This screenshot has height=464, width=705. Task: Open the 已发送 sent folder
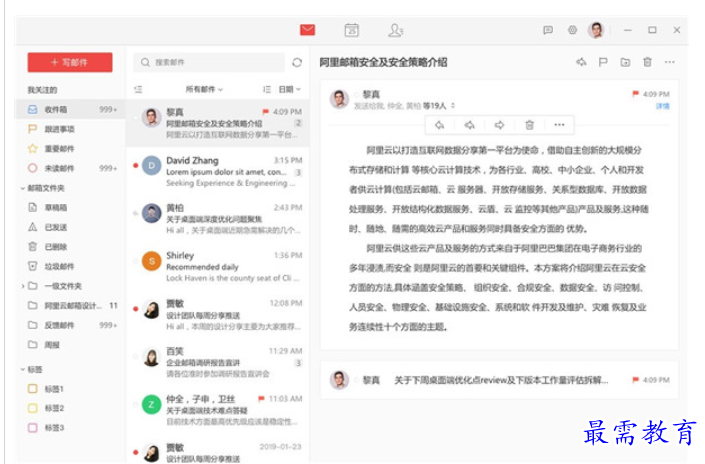[71, 227]
